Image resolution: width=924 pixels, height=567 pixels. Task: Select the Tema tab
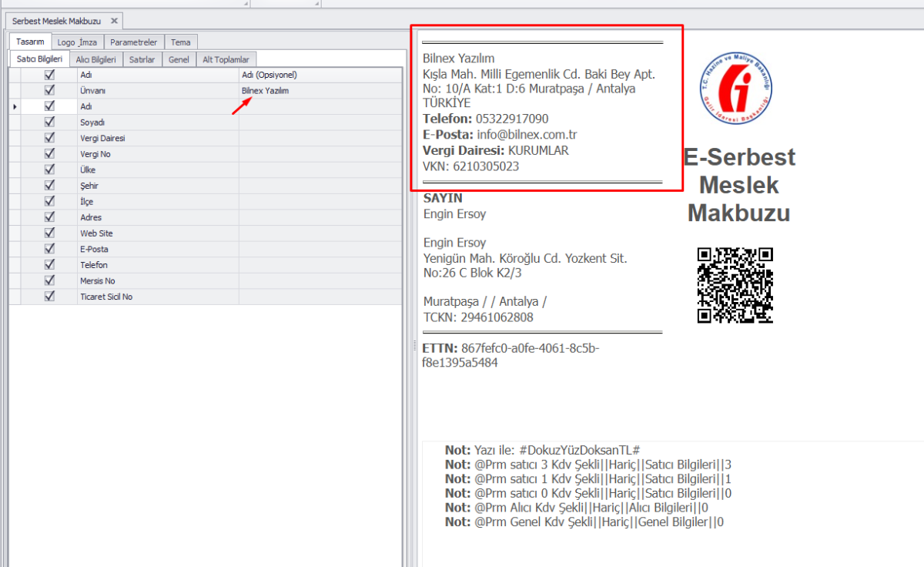click(180, 42)
